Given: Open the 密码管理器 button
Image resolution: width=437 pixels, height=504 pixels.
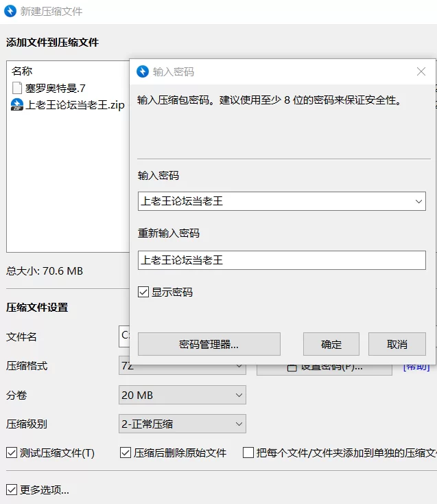Looking at the screenshot, I should tap(209, 344).
